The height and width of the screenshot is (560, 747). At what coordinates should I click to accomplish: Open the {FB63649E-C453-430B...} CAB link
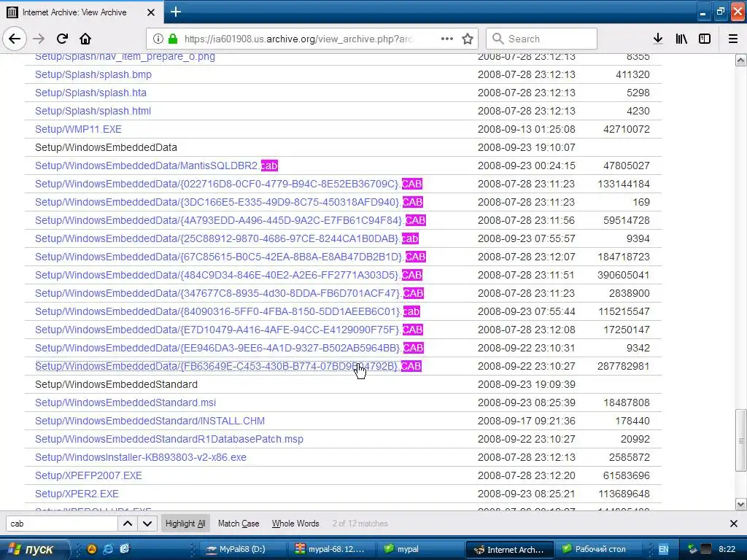[228, 366]
